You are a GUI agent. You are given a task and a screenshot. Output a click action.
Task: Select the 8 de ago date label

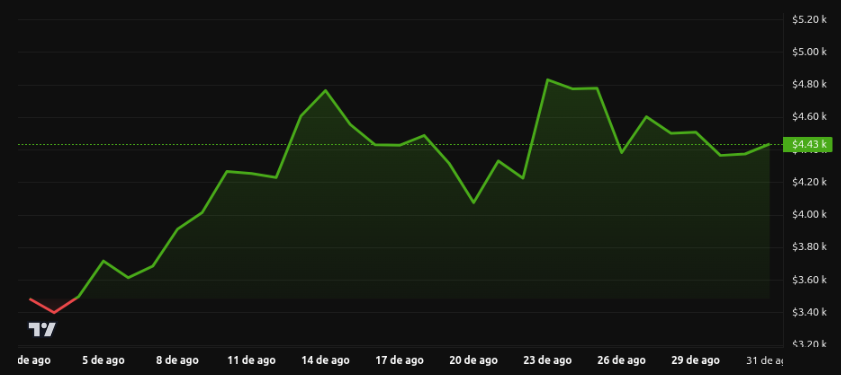(177, 360)
